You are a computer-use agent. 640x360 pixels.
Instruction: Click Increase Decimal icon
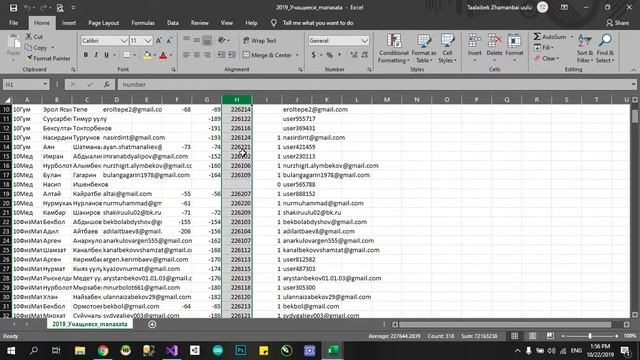[x=354, y=55]
